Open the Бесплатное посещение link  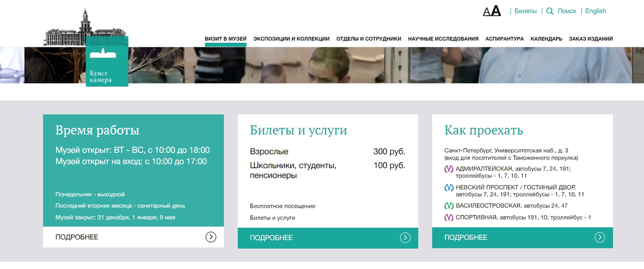point(283,206)
